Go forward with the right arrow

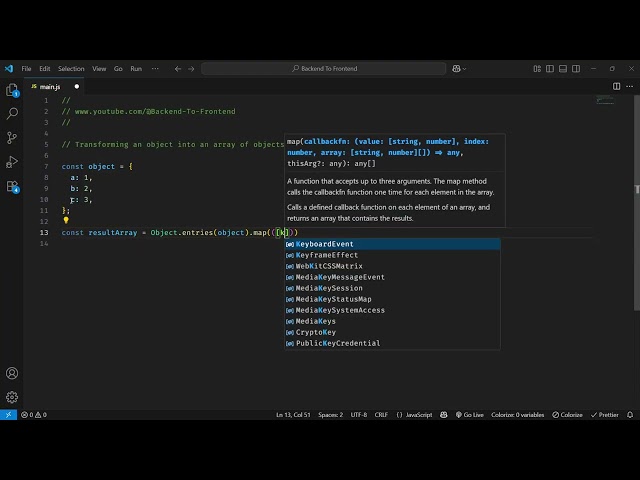191,69
